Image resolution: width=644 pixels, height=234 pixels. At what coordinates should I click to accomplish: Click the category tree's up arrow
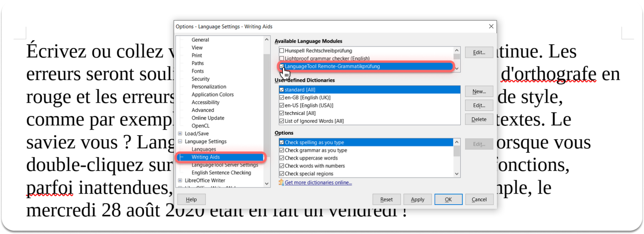(266, 40)
